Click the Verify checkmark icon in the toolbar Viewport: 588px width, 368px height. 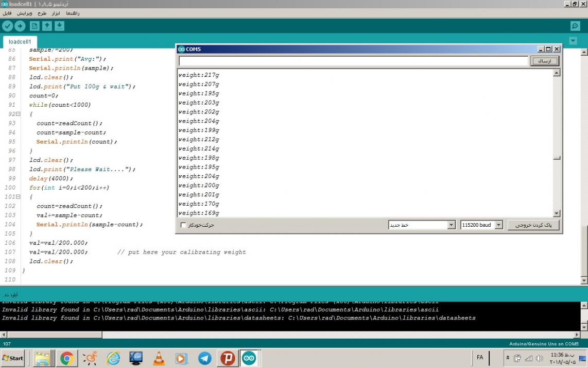point(8,26)
